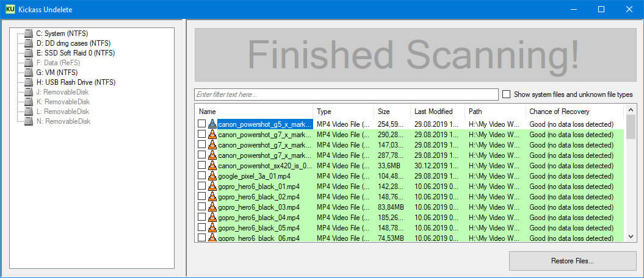644x278 pixels.
Task: Click the scroll down arrow in file list
Action: click(x=629, y=236)
